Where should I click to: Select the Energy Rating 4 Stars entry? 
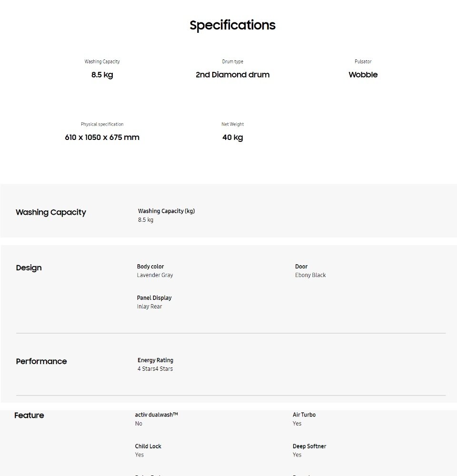tap(155, 364)
